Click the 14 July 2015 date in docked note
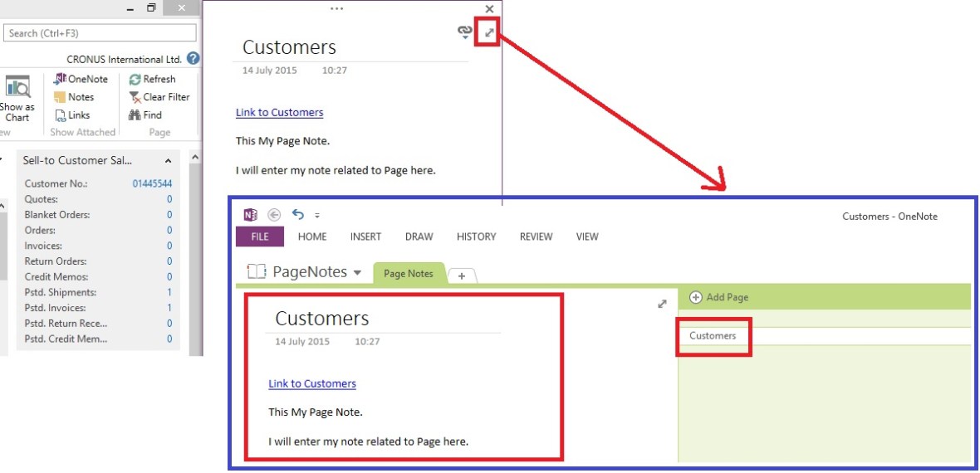The image size is (980, 473). 270,71
